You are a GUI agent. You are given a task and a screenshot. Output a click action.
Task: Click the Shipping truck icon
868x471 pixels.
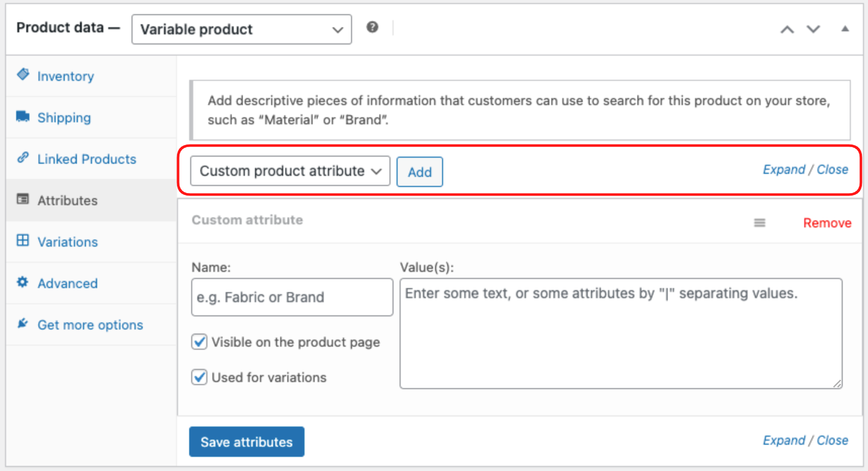[x=22, y=117]
